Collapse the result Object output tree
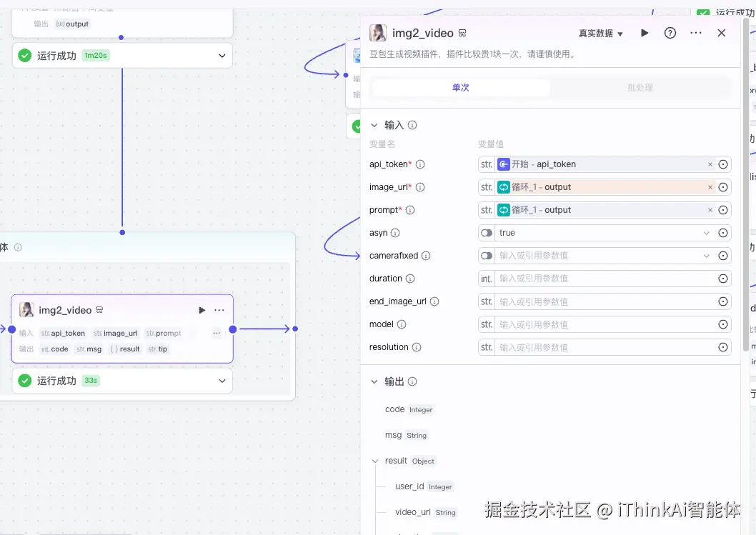 coord(375,460)
